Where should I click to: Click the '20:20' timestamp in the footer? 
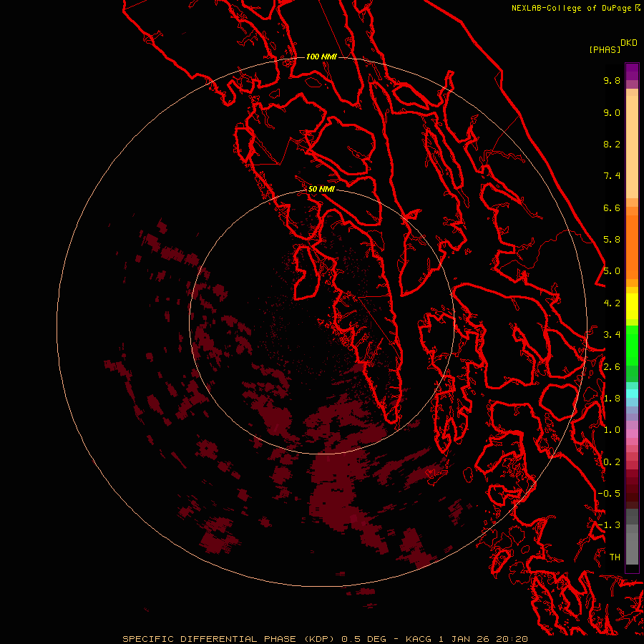pos(512,639)
